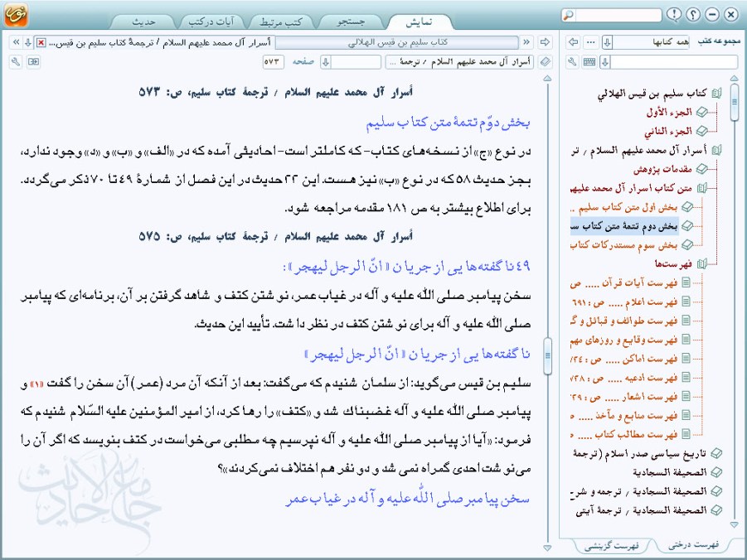Open الجزء الثاني in the tree
This screenshot has height=560, width=747.
click(668, 132)
